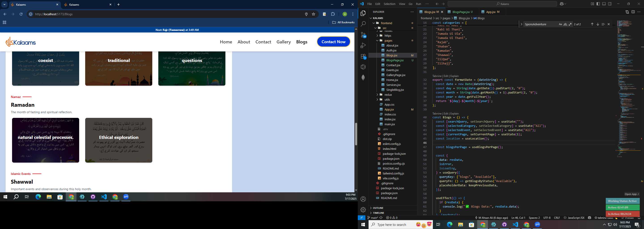Go to the next match in the find widget
Image resolution: width=644 pixels, height=229 pixels.
[x=597, y=24]
